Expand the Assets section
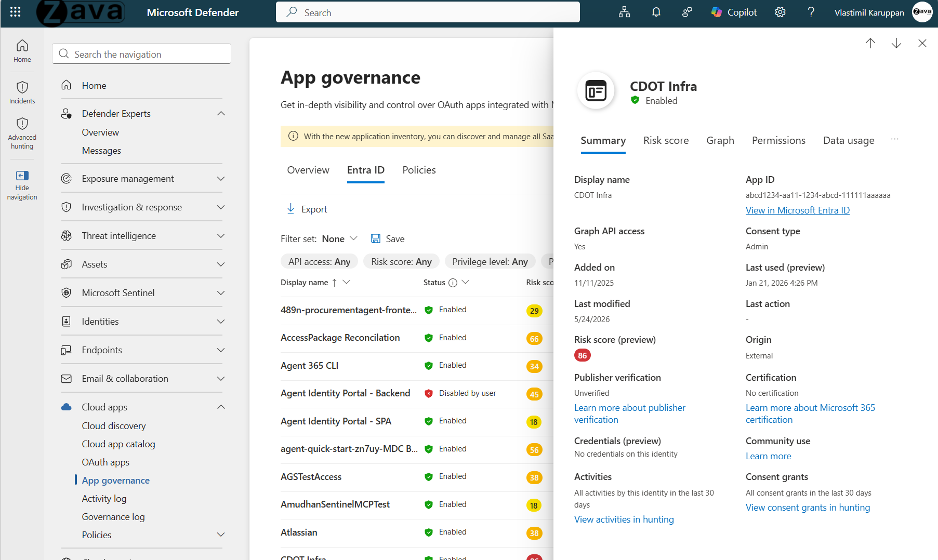The width and height of the screenshot is (938, 560). tap(221, 264)
